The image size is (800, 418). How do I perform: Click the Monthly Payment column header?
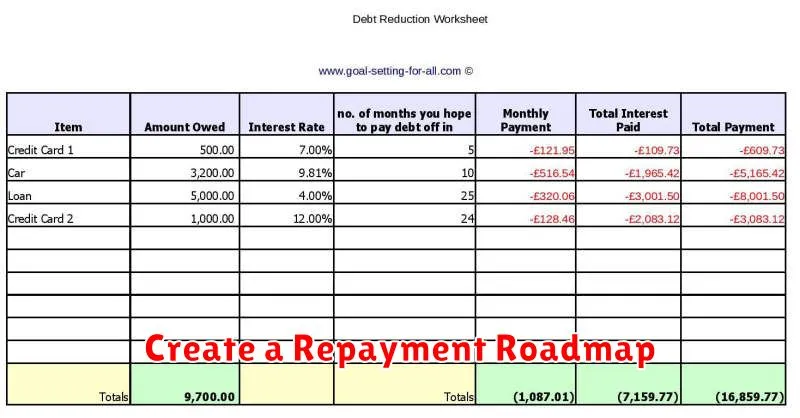526,121
